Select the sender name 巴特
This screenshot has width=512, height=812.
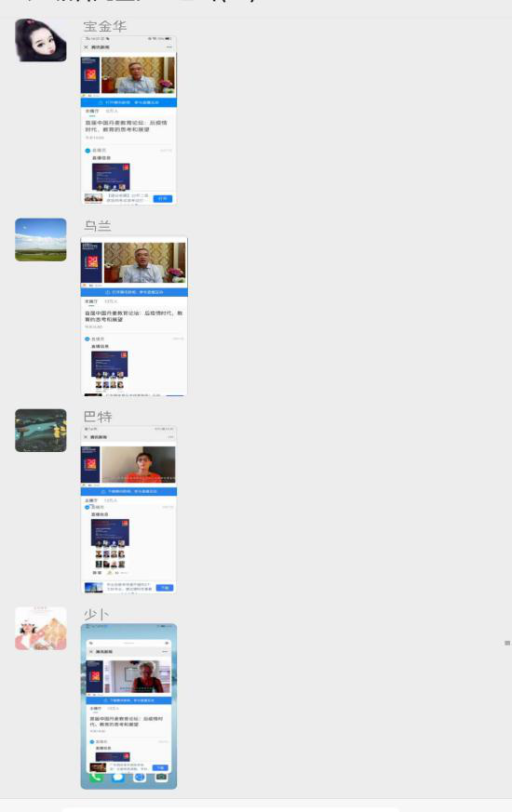[98, 417]
